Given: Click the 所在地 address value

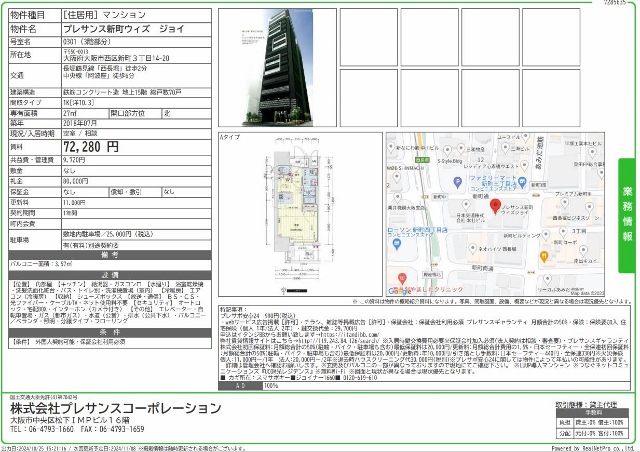Looking at the screenshot, I should pyautogui.click(x=116, y=58).
